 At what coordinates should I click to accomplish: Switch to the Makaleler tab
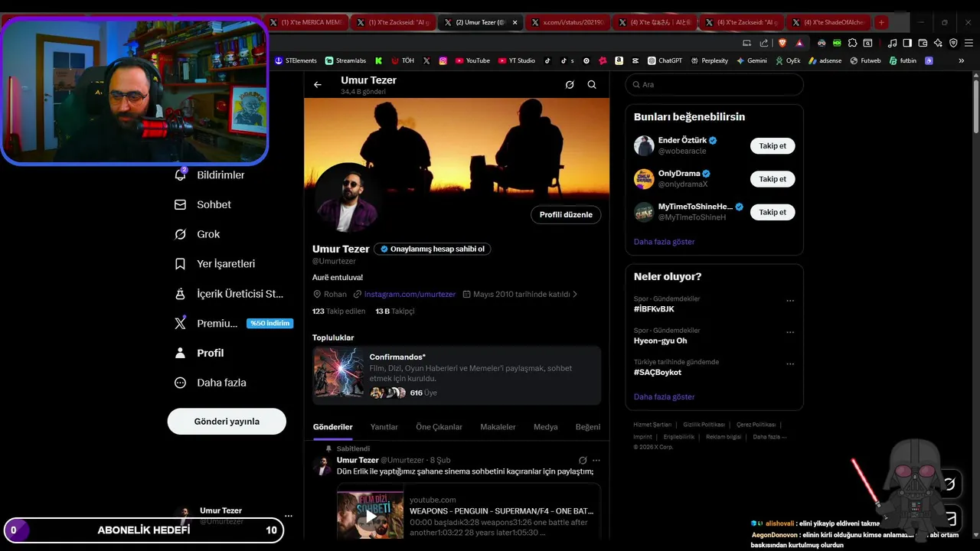pos(498,427)
